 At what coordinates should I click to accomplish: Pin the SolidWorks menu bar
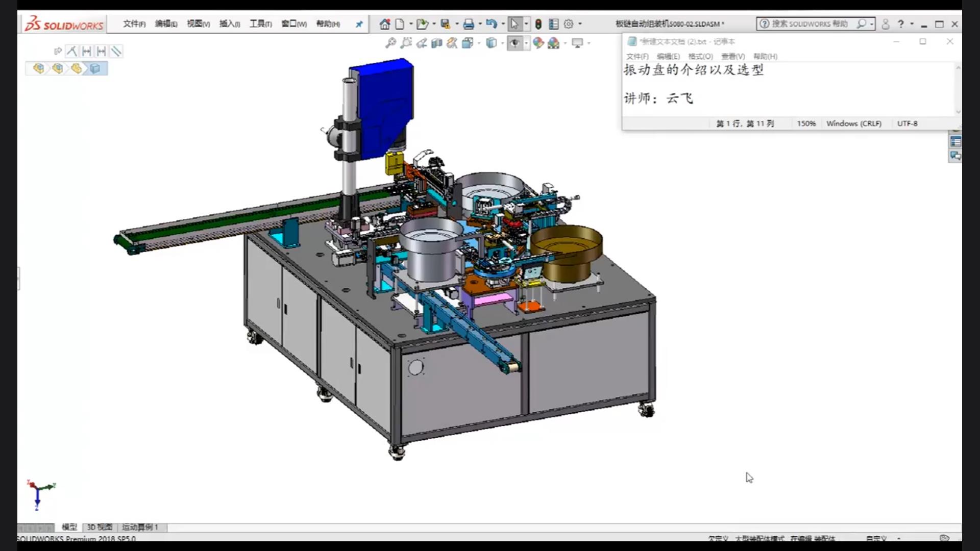click(x=359, y=24)
